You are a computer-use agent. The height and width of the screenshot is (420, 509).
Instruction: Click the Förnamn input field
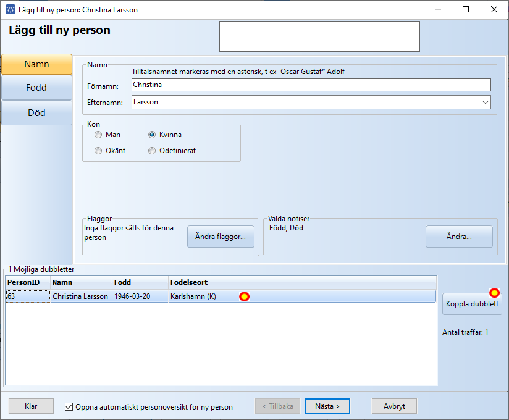tap(311, 85)
